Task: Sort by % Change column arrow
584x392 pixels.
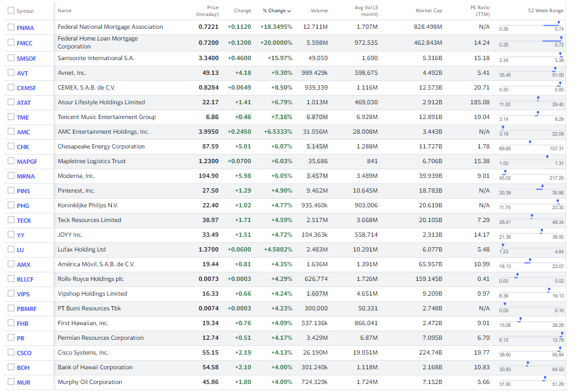Action: click(289, 11)
